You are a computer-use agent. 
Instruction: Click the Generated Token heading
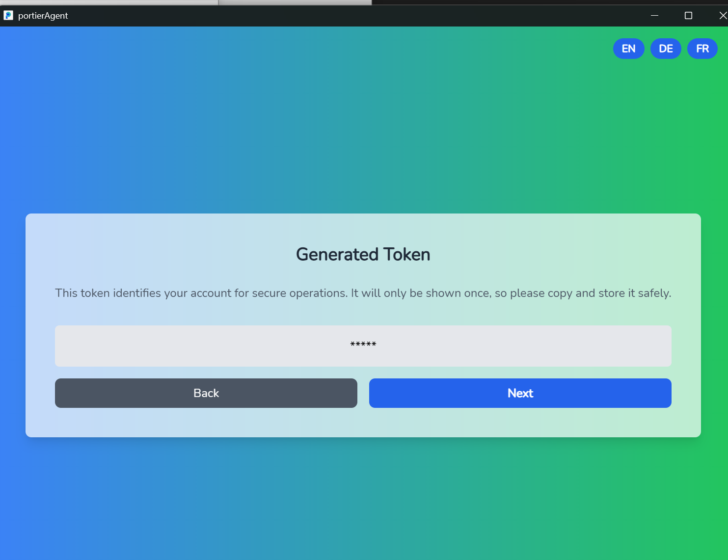pos(363,254)
